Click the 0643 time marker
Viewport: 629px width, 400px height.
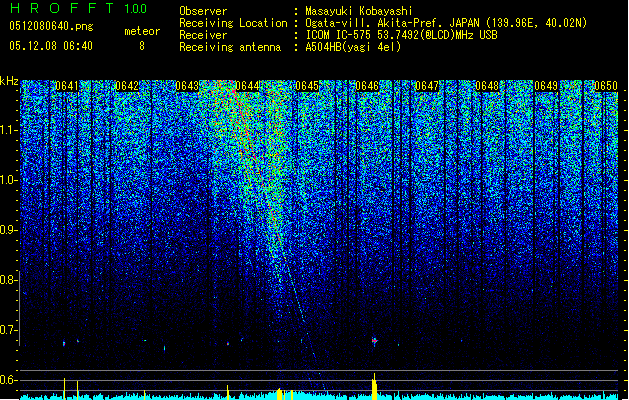[187, 86]
